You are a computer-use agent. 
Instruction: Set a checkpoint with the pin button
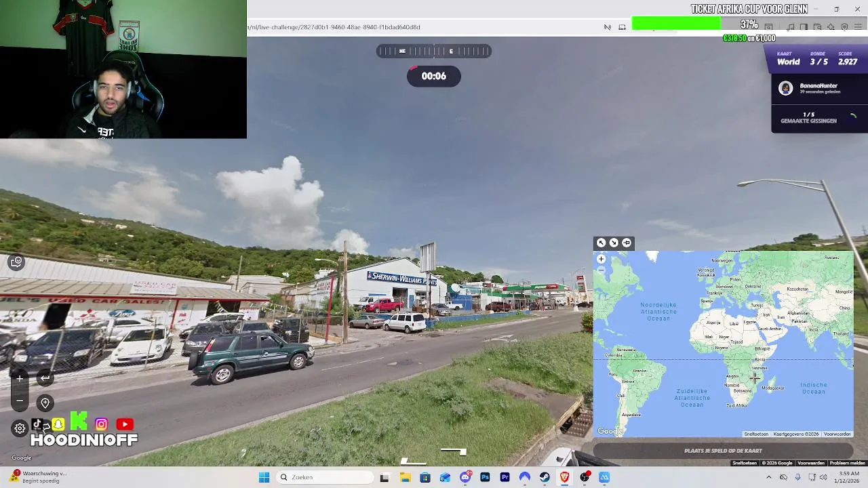(45, 403)
